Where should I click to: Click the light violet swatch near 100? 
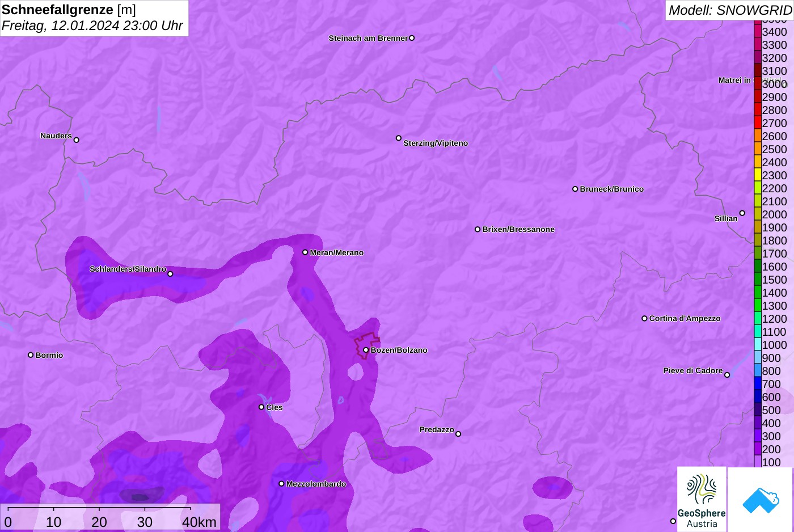[758, 462]
